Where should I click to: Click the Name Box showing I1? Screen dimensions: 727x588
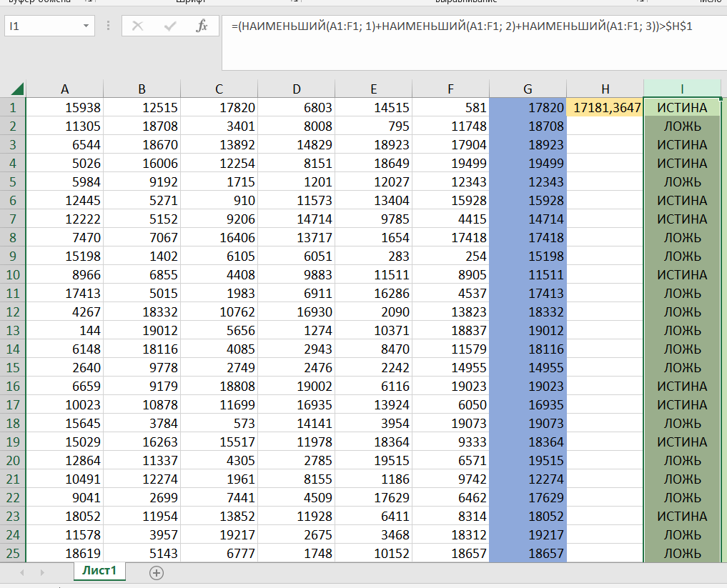41,26
